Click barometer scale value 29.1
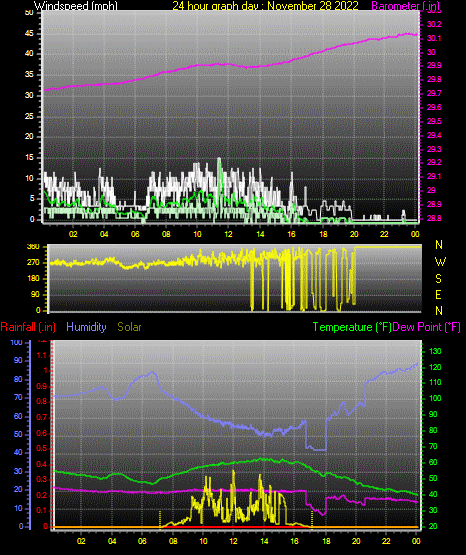466x555 pixels. [x=434, y=177]
